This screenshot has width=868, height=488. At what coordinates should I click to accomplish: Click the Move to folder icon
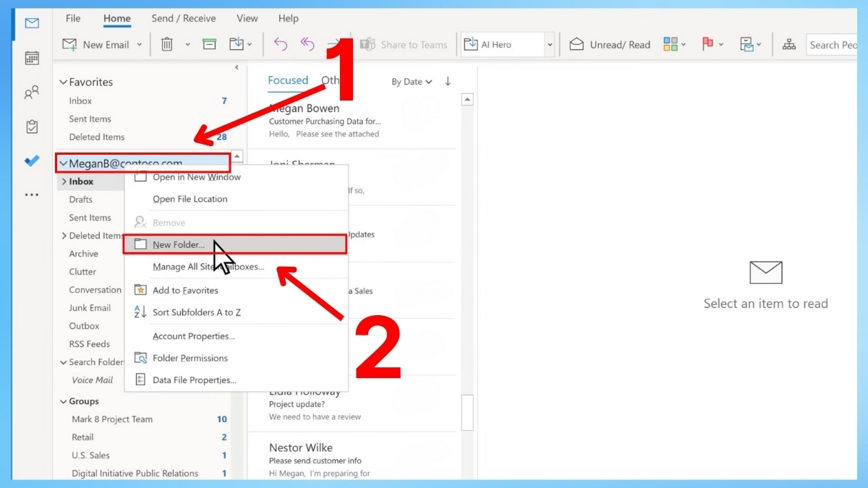237,45
